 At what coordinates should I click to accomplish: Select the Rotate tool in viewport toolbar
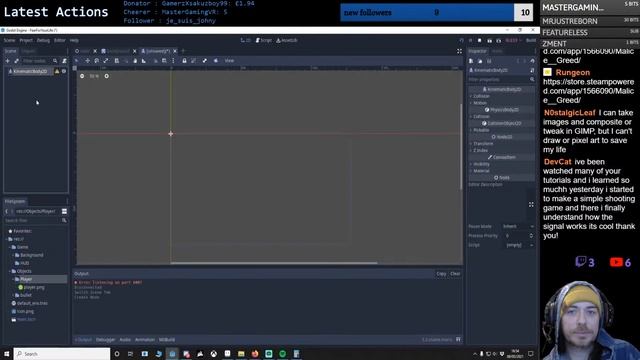click(x=97, y=61)
